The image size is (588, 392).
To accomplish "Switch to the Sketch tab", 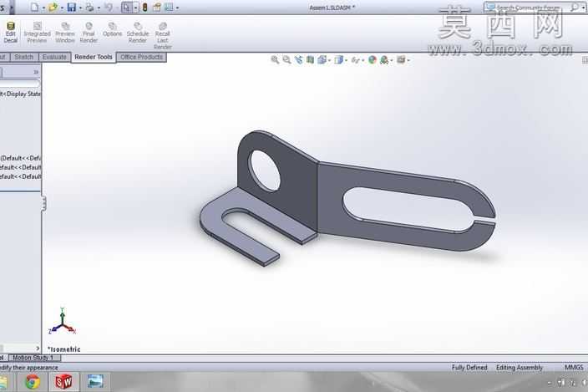I will pos(24,57).
